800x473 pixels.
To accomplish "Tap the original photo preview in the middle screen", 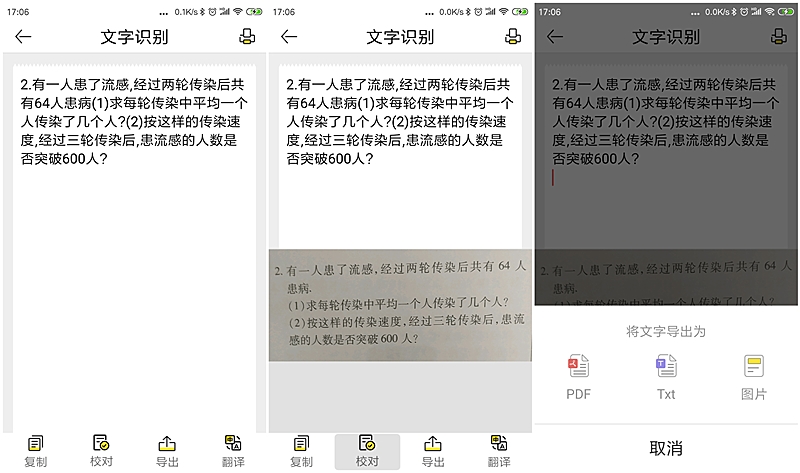I will click(400, 305).
